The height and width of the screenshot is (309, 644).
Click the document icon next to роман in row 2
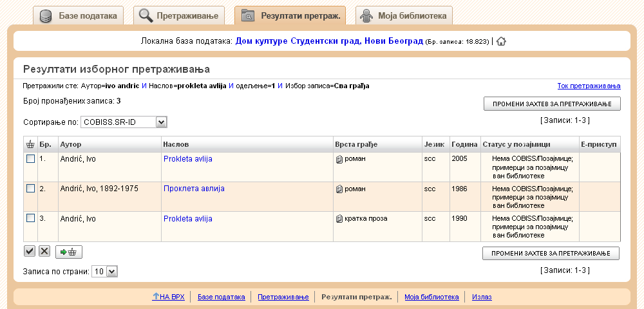pyautogui.click(x=339, y=189)
